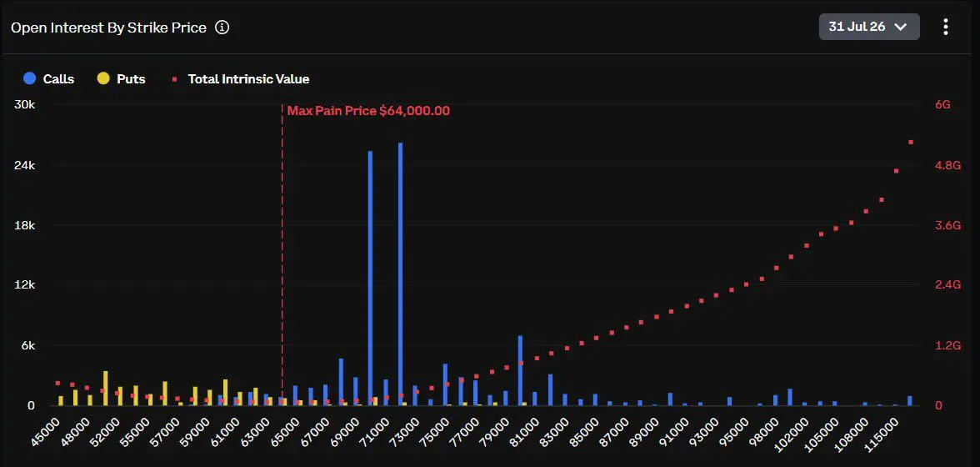Click the tallest blue call bar near 71000

[400, 274]
